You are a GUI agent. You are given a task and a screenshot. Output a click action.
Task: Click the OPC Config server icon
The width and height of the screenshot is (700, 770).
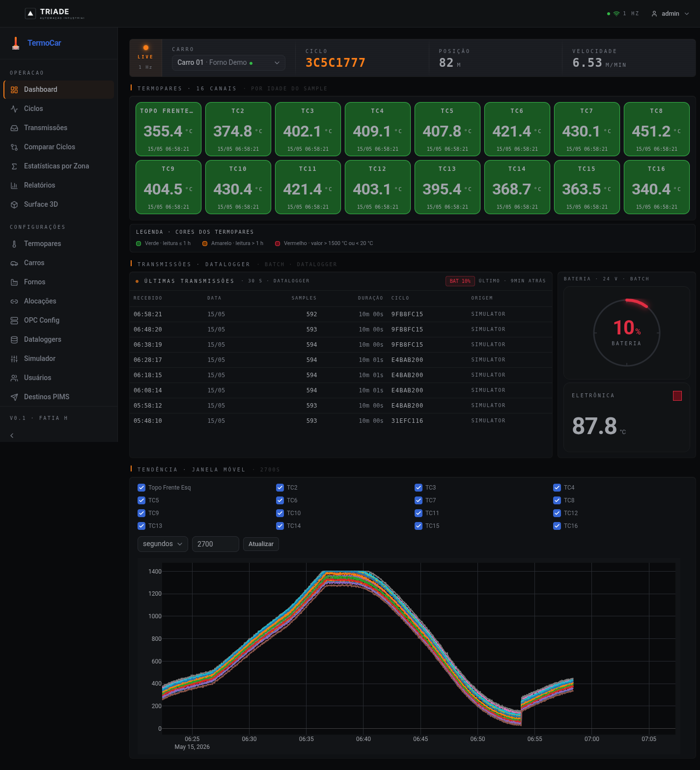coord(14,320)
